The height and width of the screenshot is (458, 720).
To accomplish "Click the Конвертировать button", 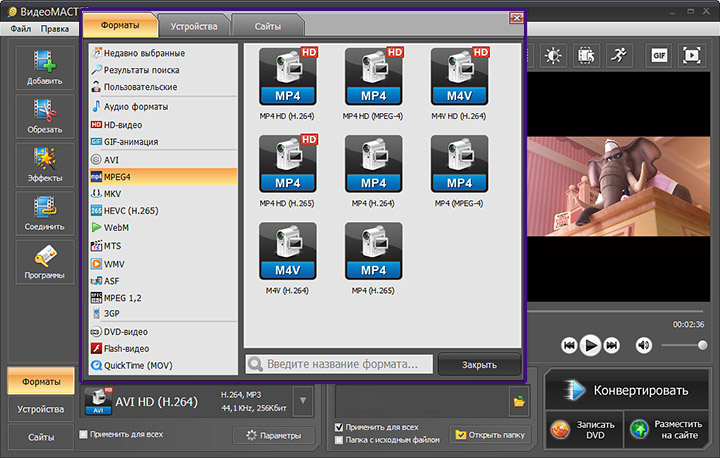I will click(x=627, y=390).
